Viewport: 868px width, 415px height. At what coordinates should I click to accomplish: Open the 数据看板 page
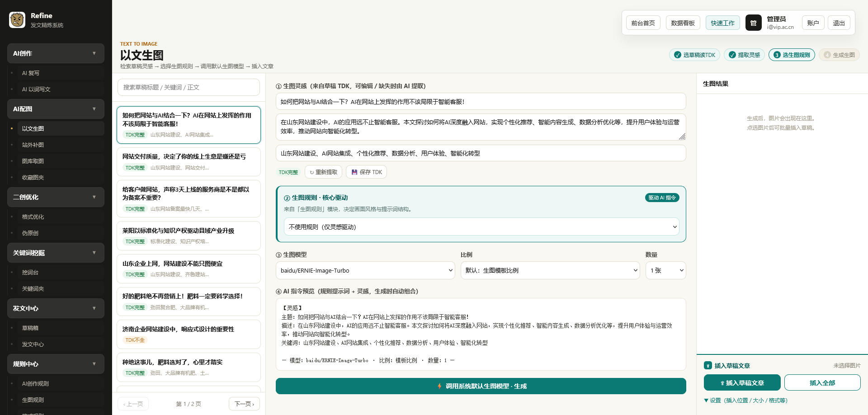tap(683, 23)
